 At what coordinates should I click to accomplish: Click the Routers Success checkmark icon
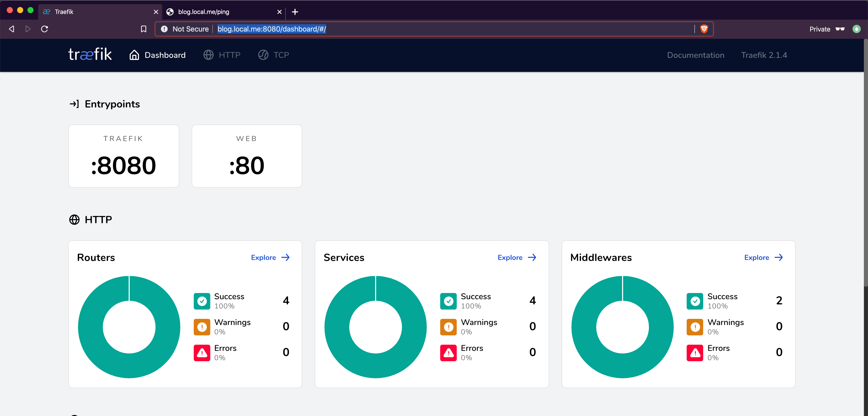tap(202, 301)
